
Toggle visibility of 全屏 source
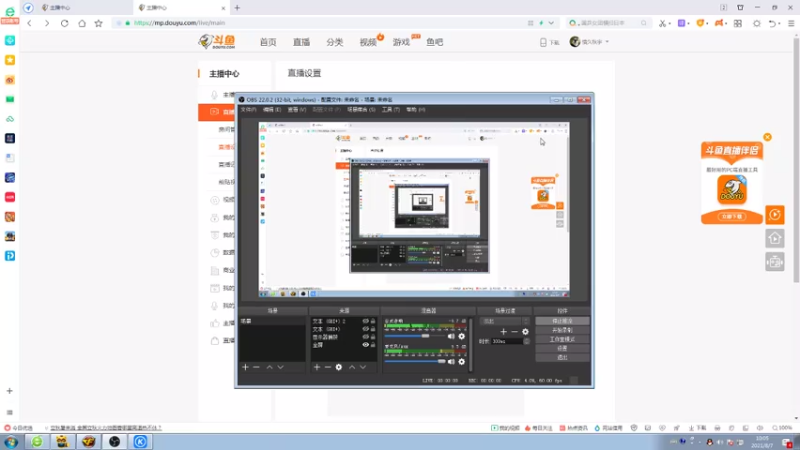[x=365, y=345]
